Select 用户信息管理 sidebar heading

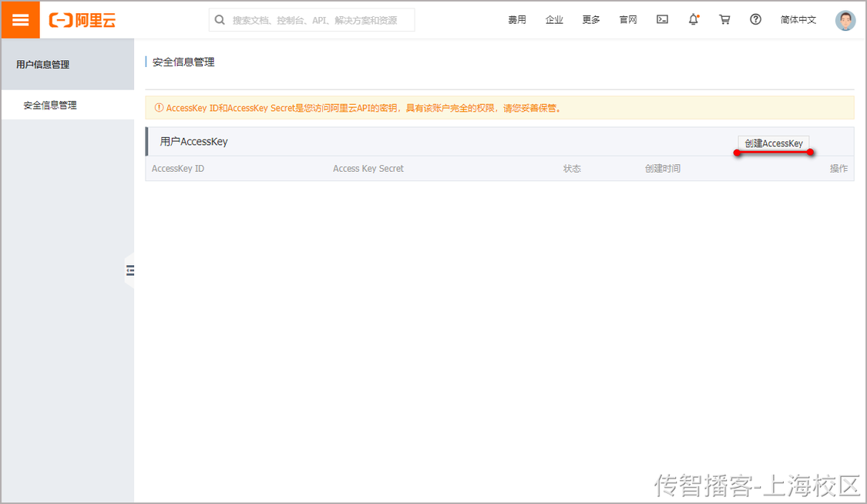42,65
